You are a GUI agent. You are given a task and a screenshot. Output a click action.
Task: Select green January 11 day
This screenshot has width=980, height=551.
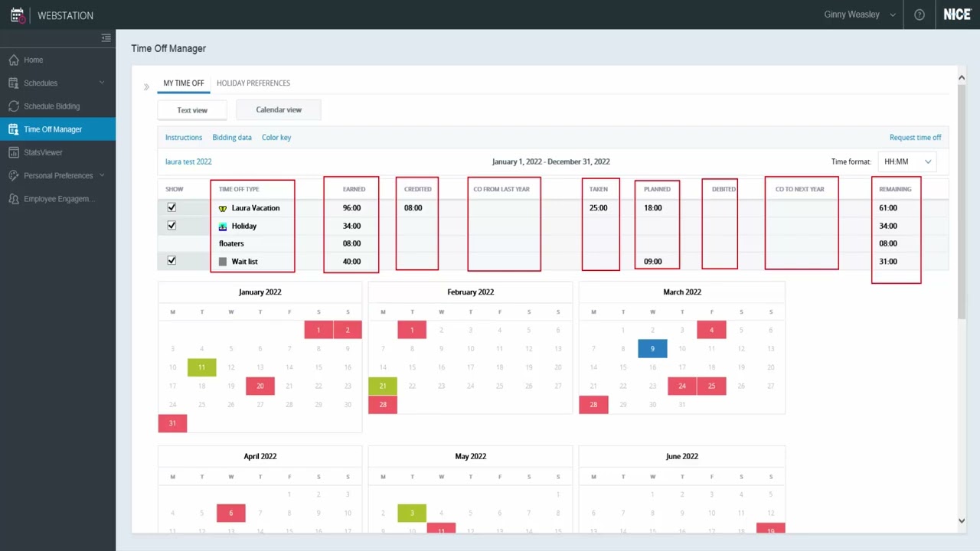click(201, 367)
